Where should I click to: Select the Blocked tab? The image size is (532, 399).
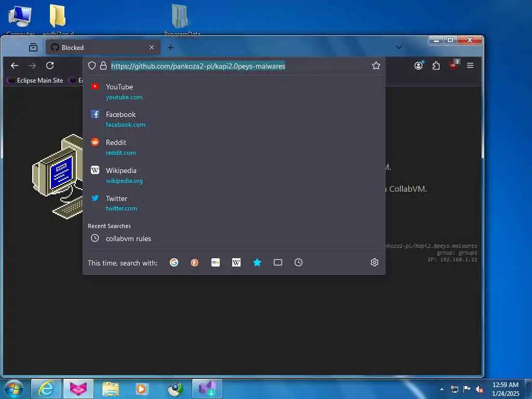tap(103, 47)
